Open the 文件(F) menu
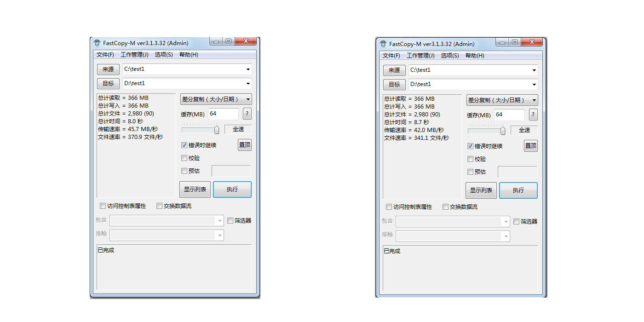This screenshot has height=322, width=644. coord(105,54)
